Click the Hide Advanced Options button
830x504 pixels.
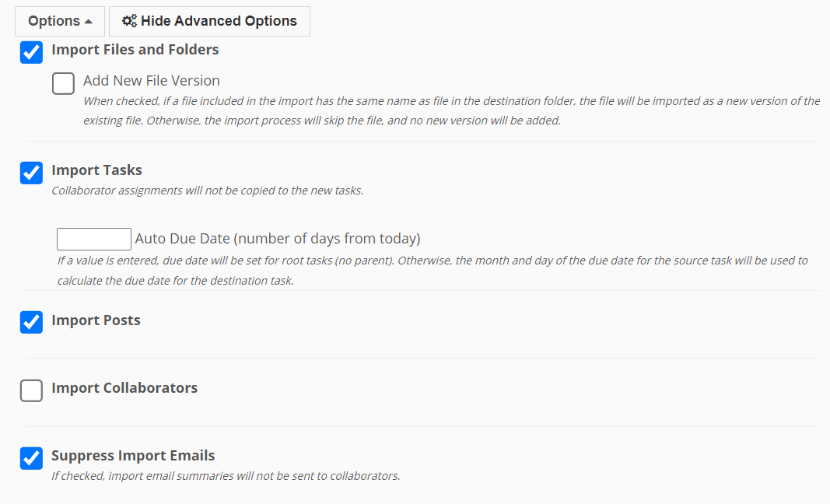(x=208, y=21)
